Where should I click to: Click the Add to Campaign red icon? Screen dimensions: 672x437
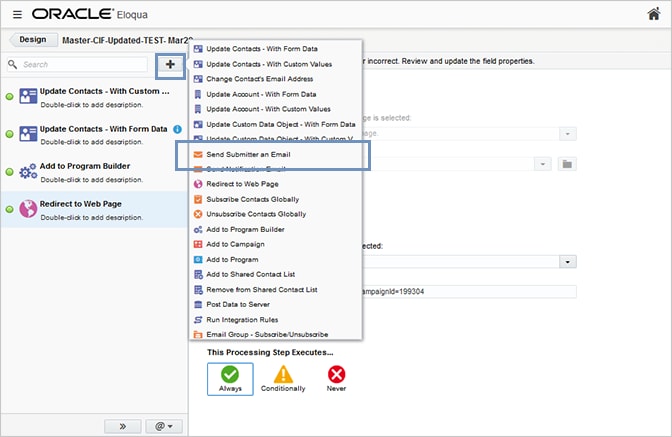click(x=198, y=244)
